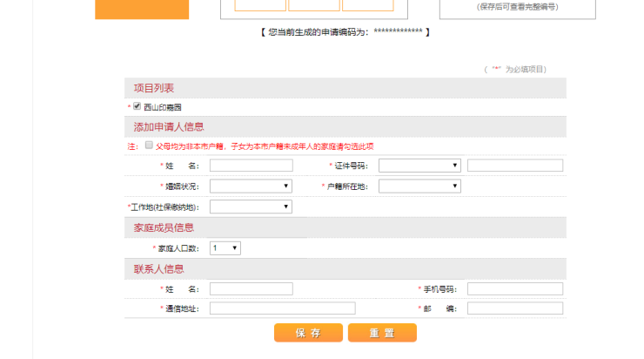Click the orange block at top left

pos(141,9)
